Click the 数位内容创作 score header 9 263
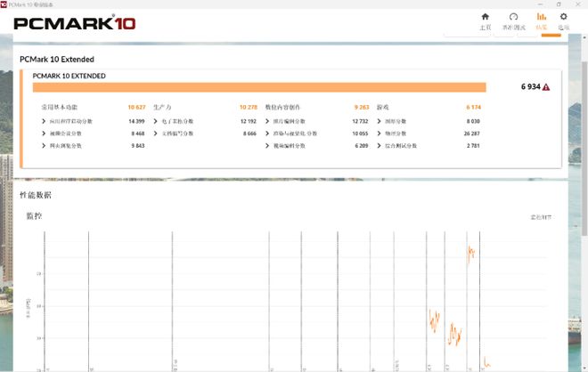Screen dimensions: 588x372 point(360,107)
